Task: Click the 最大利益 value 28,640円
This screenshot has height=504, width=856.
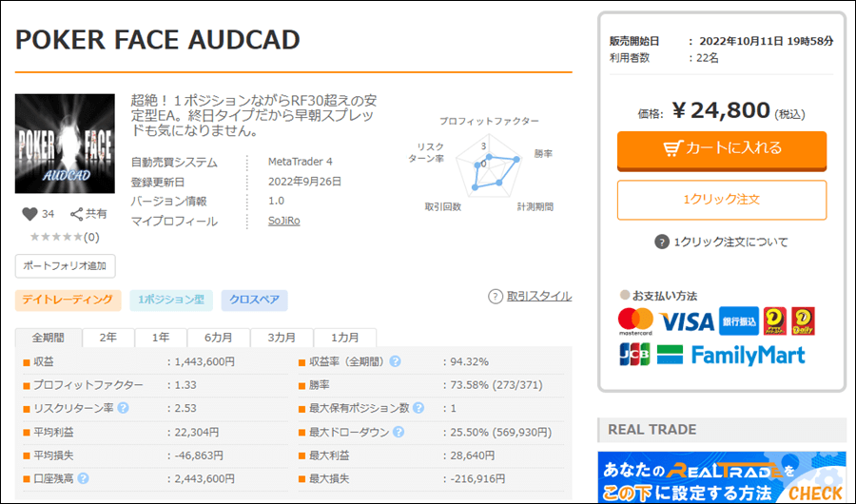Action: tap(472, 456)
